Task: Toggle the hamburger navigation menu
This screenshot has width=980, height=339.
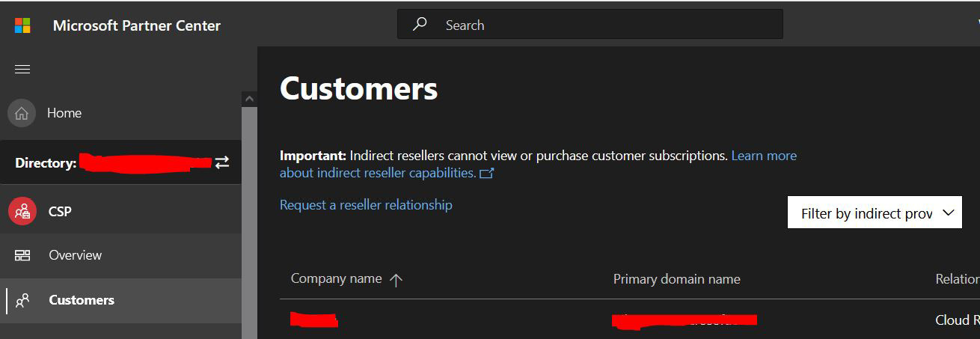Action: click(22, 69)
